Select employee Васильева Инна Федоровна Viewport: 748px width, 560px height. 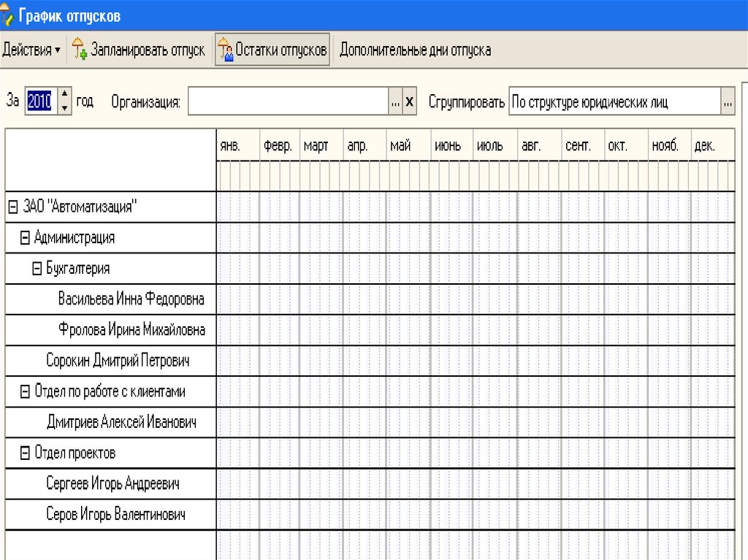[131, 299]
